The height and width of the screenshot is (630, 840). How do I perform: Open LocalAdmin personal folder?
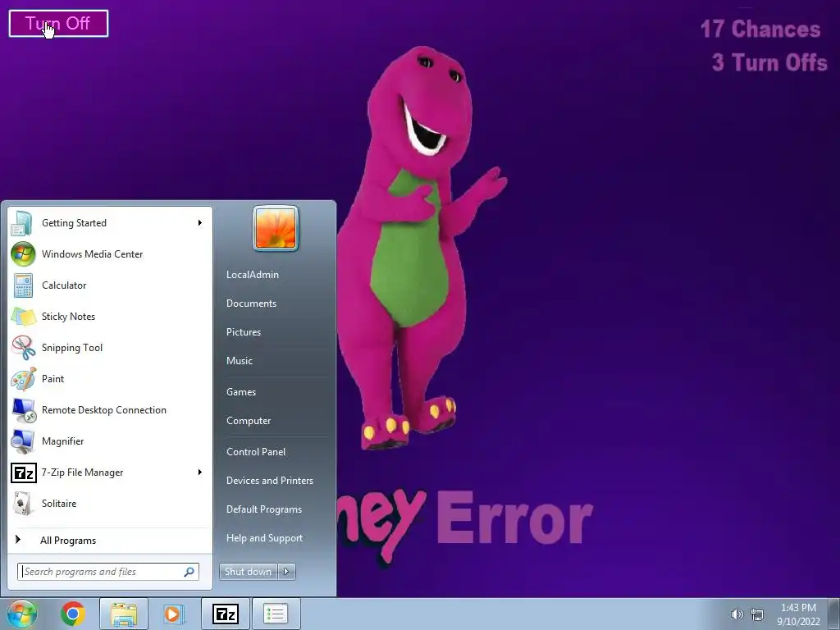(253, 274)
